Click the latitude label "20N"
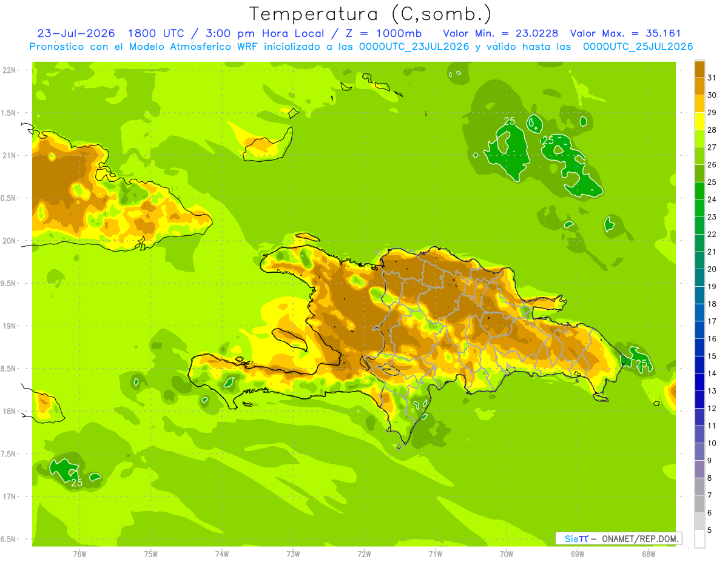728x562 pixels. pos(10,241)
